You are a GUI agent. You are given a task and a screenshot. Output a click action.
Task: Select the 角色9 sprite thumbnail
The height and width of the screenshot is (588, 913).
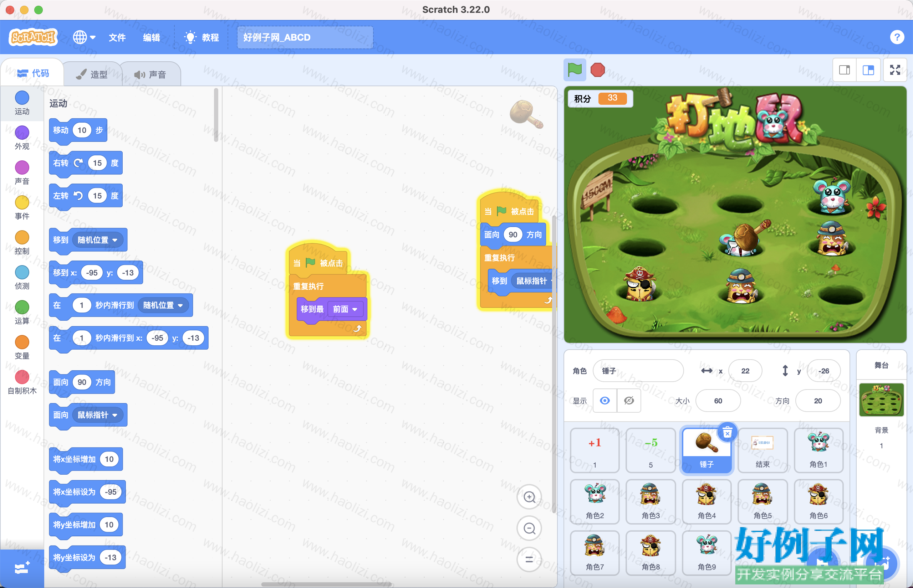[707, 553]
